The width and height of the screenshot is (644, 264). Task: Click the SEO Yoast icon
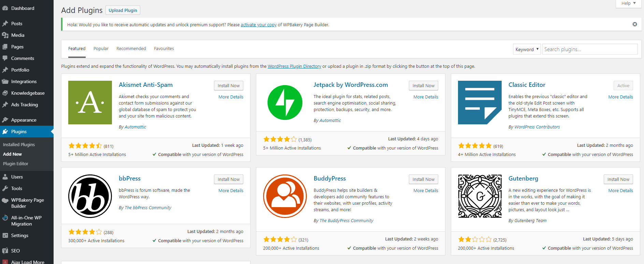click(x=5, y=251)
